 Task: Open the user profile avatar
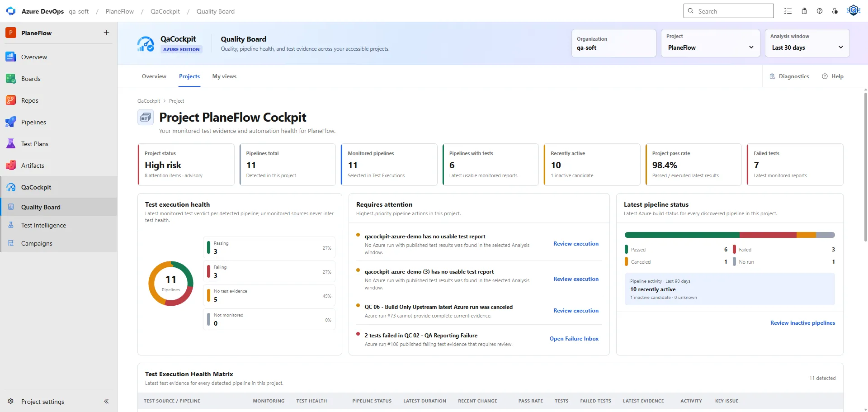tap(854, 10)
